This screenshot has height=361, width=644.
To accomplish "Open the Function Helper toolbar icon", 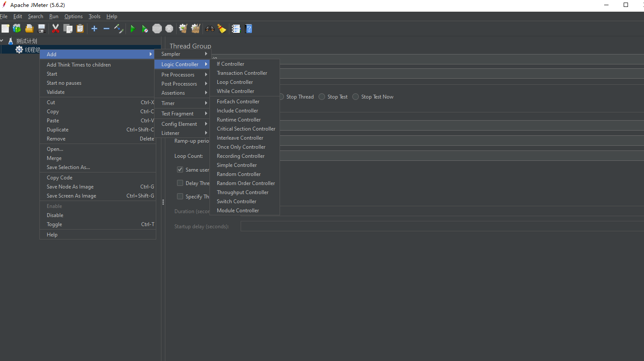I will (x=236, y=29).
